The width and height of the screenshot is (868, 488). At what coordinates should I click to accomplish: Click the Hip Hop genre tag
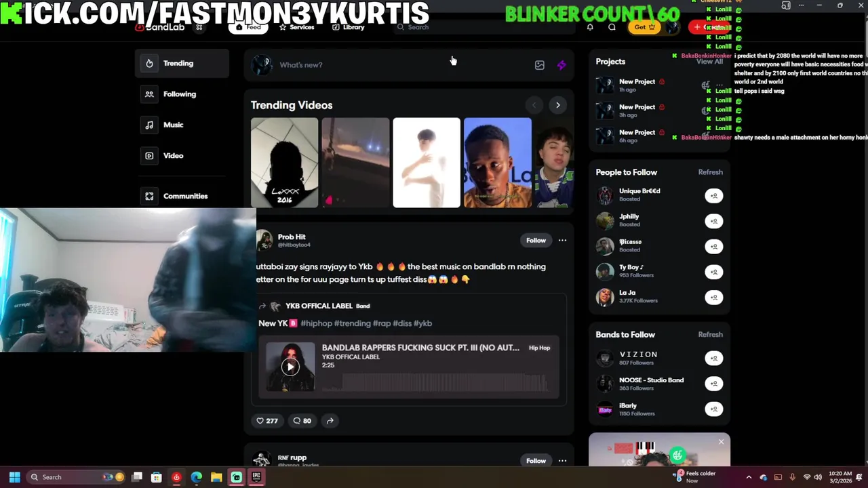point(540,348)
